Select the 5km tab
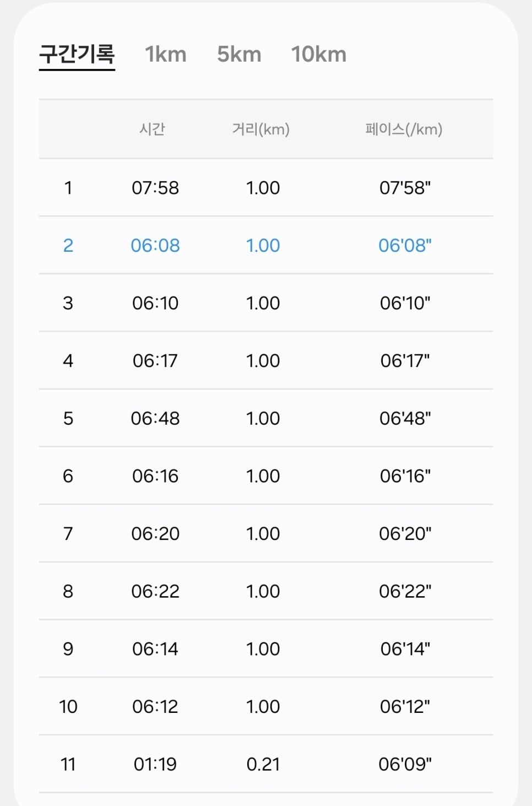The image size is (532, 806). [239, 54]
